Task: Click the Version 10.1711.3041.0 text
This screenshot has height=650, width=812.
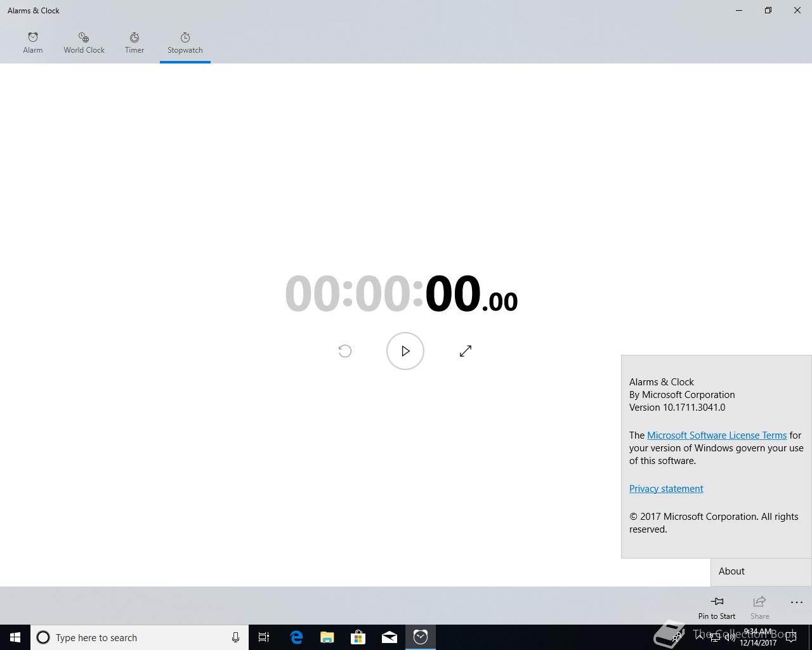Action: [x=677, y=408]
